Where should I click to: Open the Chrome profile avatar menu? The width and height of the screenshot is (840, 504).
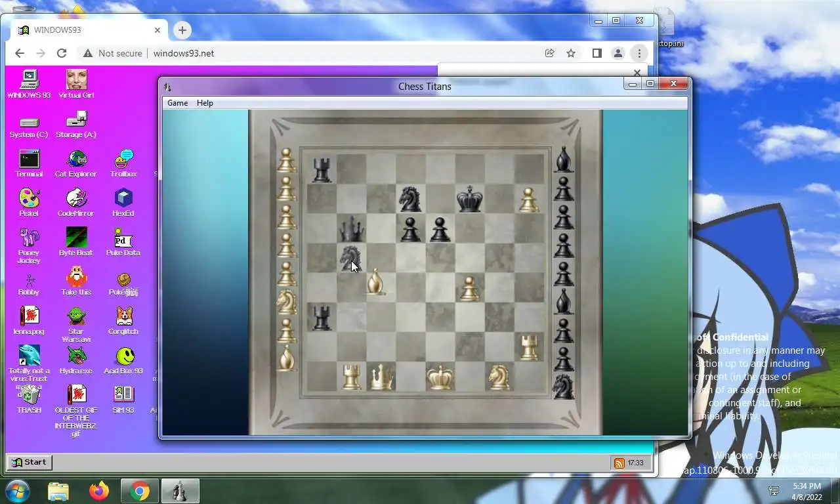618,53
